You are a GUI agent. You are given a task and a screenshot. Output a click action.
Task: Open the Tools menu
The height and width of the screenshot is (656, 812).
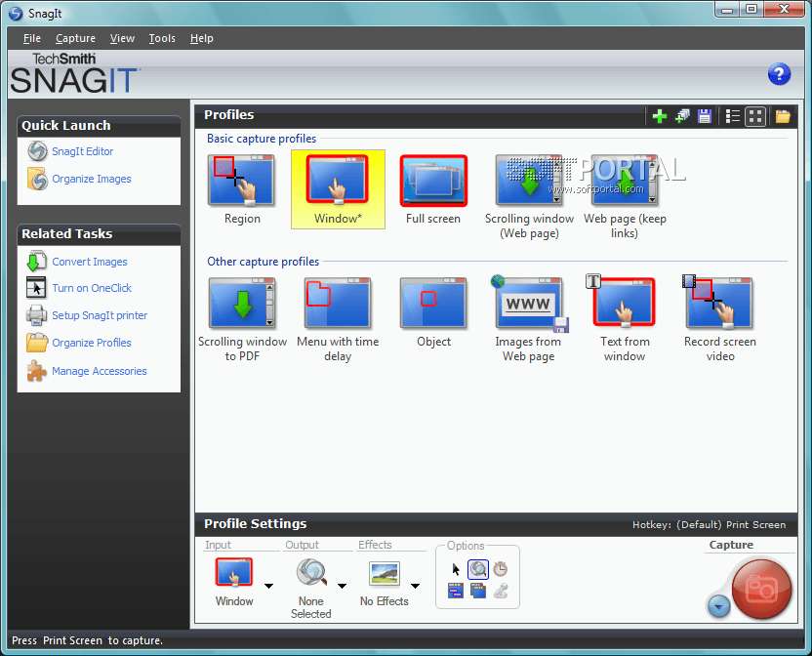point(162,38)
